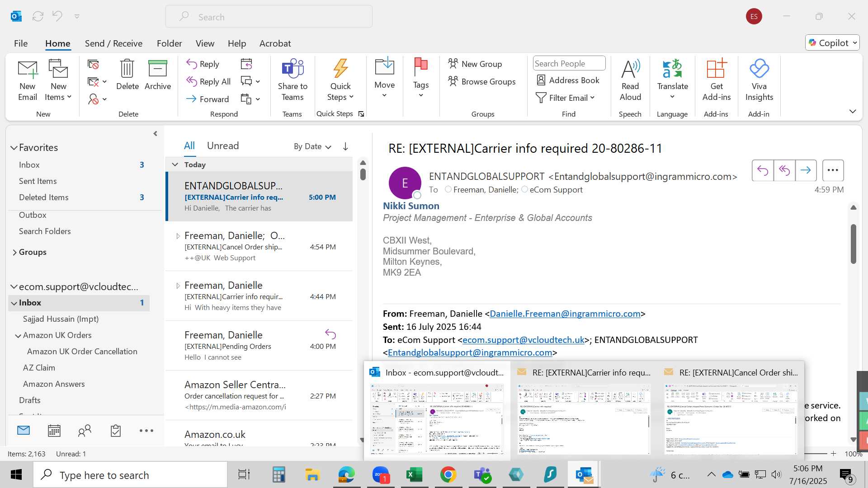The height and width of the screenshot is (488, 868).
Task: Collapse the Favorites section
Action: (14, 148)
